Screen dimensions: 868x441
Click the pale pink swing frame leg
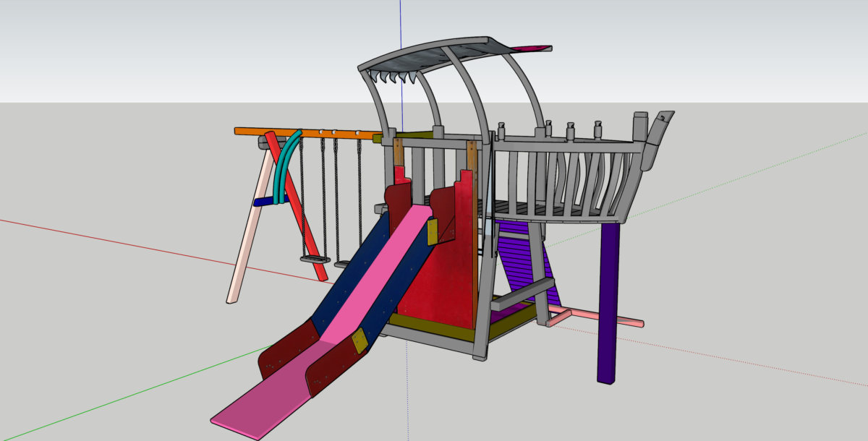click(x=246, y=239)
